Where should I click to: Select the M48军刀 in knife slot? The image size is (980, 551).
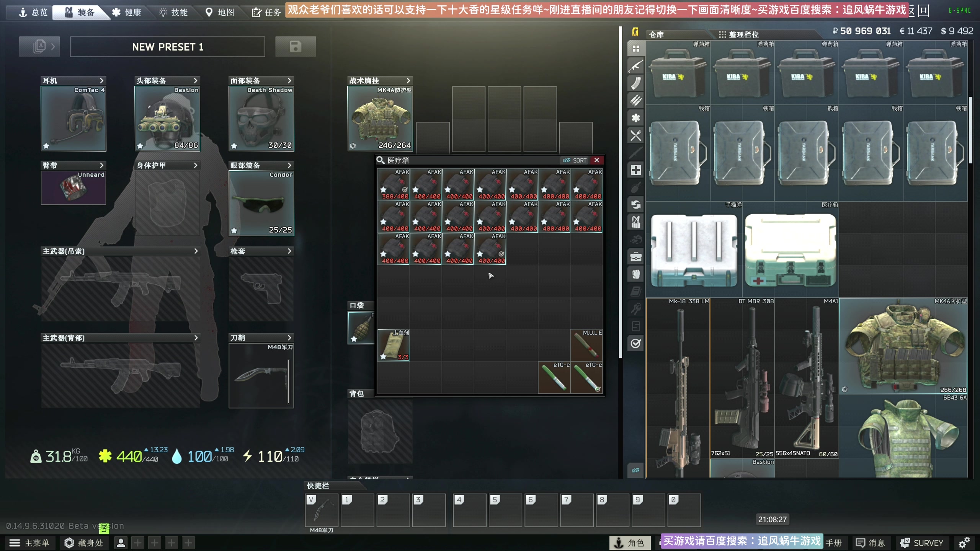[x=261, y=376]
